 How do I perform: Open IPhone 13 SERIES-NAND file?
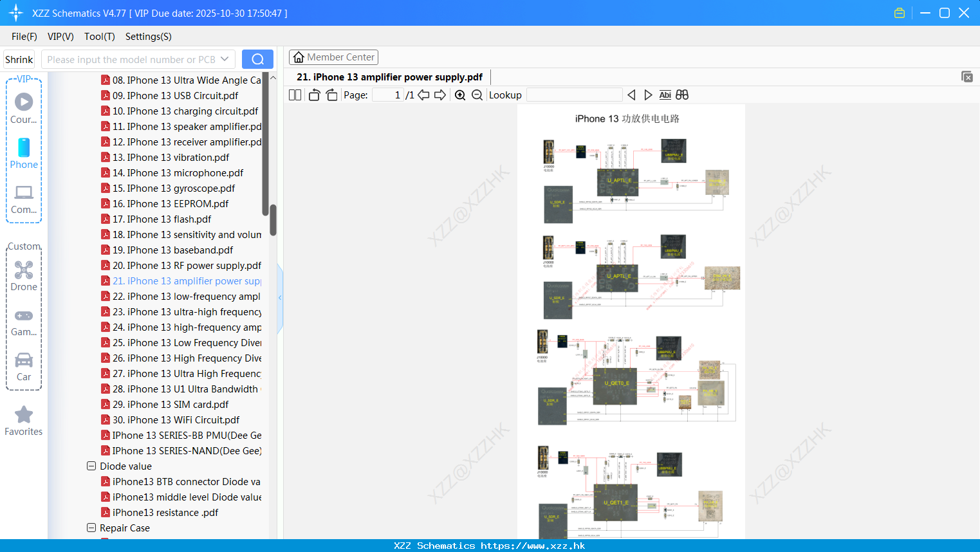pos(181,450)
